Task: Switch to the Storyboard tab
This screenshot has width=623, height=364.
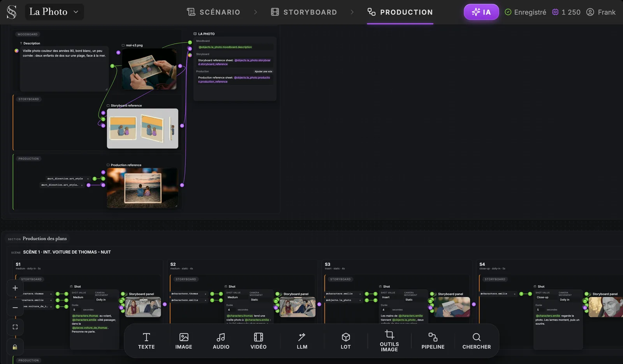Action: pyautogui.click(x=304, y=12)
